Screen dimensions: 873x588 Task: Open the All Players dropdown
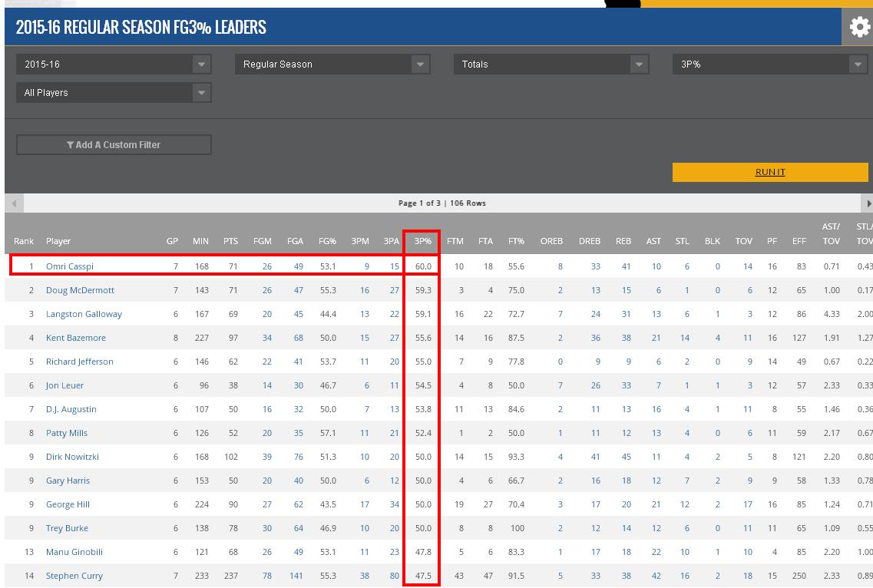coord(114,93)
